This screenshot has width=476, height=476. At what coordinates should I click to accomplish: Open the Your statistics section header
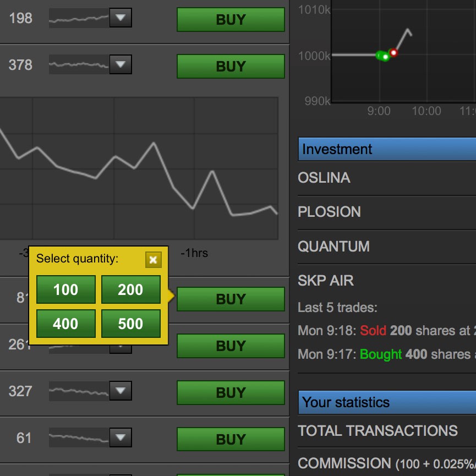[386, 402]
